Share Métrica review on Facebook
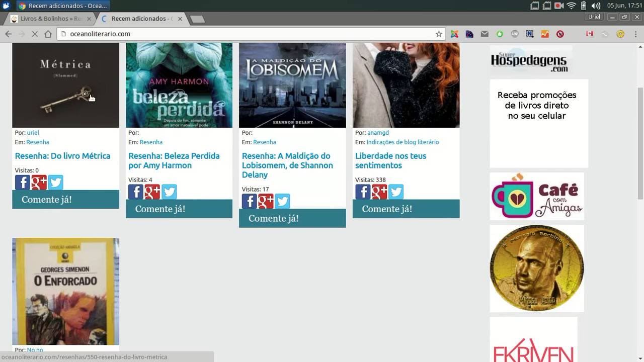This screenshot has height=362, width=644. click(x=22, y=182)
